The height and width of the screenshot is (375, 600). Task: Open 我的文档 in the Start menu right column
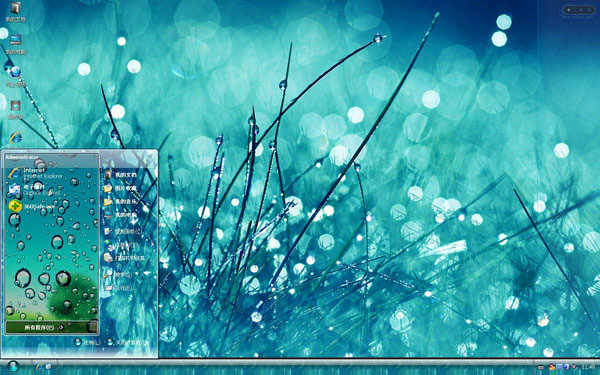pyautogui.click(x=121, y=175)
